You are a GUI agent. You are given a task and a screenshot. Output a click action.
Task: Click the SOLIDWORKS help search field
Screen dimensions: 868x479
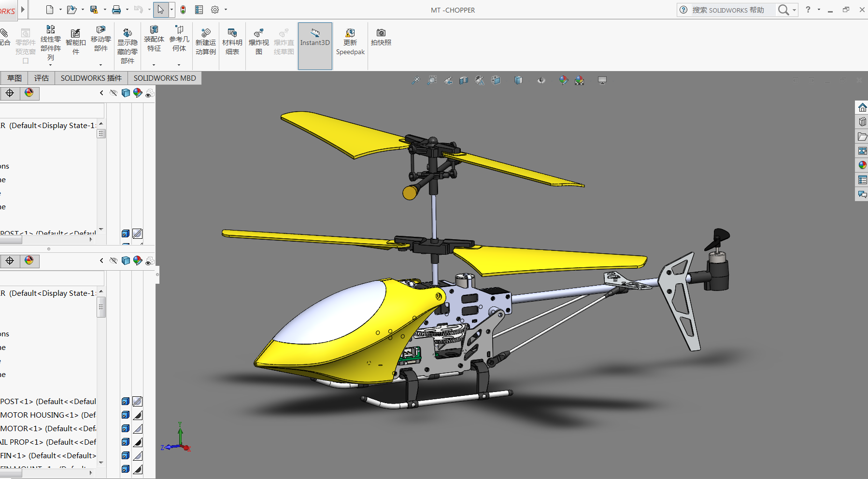[x=729, y=10]
